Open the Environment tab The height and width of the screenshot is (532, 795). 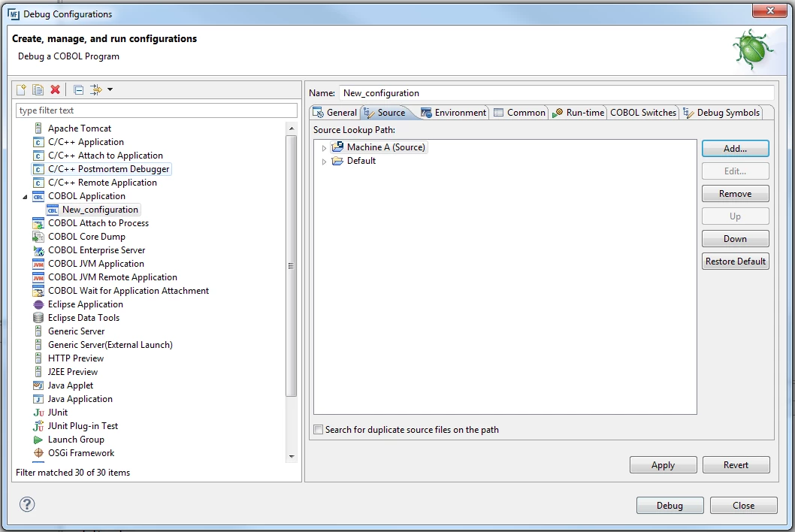454,113
